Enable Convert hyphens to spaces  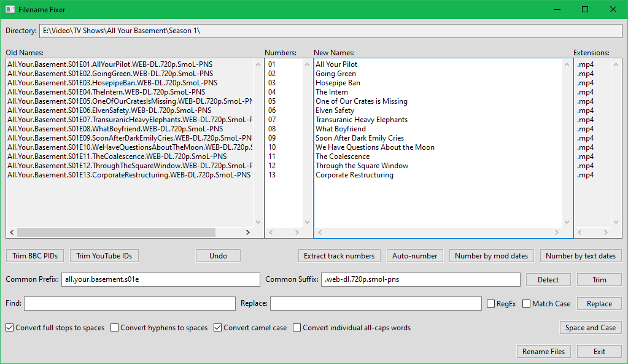pos(115,328)
